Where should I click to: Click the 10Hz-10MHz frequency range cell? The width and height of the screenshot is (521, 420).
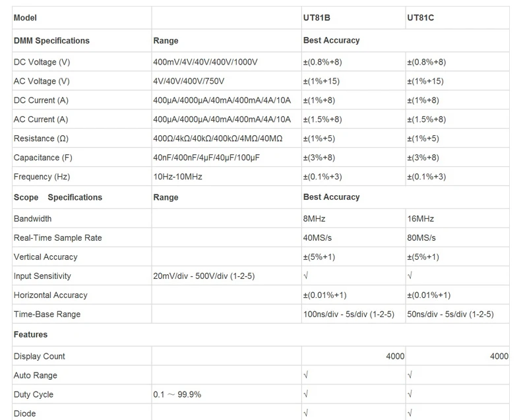coord(177,177)
